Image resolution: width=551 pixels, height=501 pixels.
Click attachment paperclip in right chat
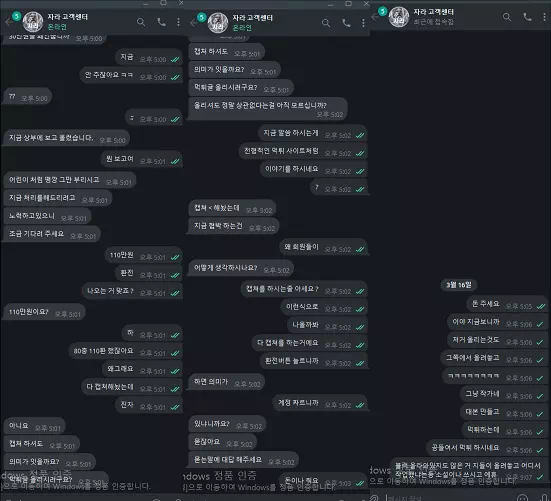(374, 497)
